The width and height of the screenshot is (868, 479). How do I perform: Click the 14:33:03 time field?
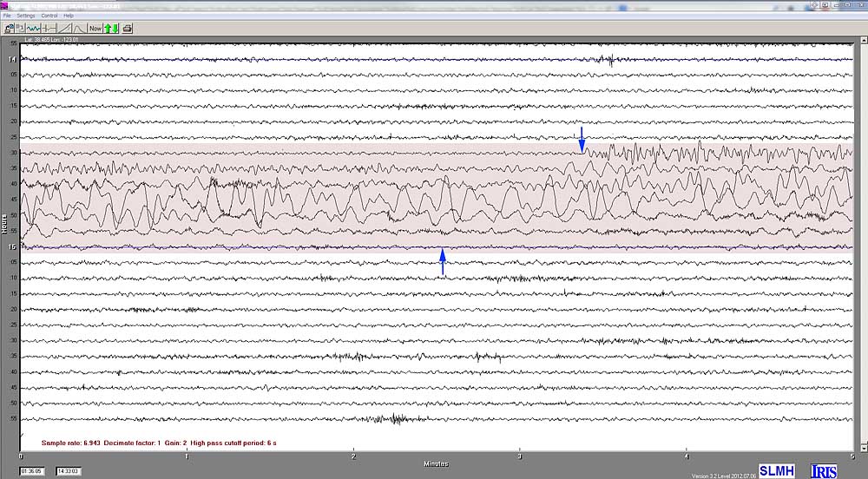pos(68,471)
